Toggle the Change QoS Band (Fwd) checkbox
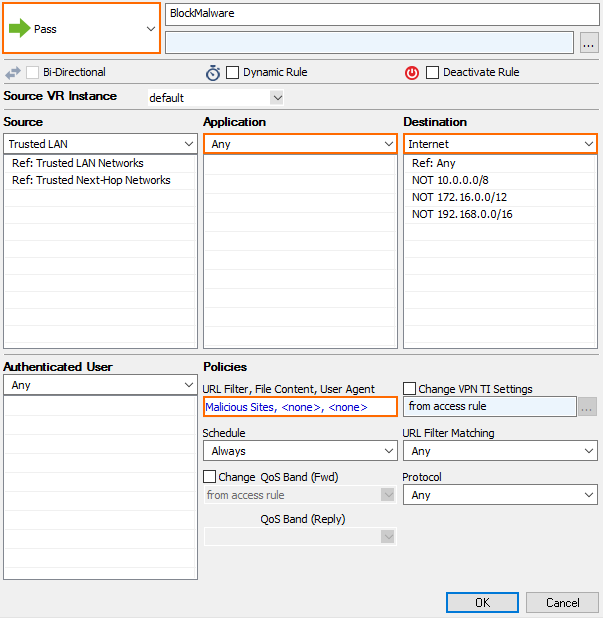 point(210,477)
